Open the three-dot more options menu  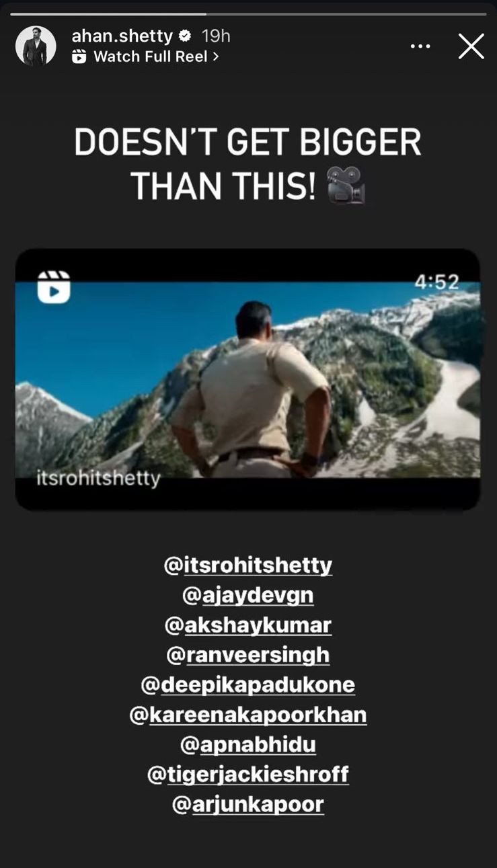(420, 46)
